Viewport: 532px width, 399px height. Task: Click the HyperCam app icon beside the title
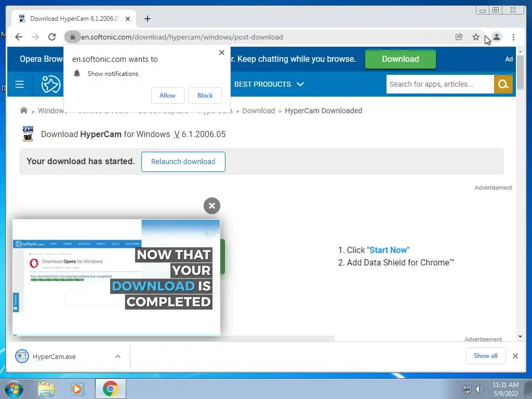tap(28, 134)
